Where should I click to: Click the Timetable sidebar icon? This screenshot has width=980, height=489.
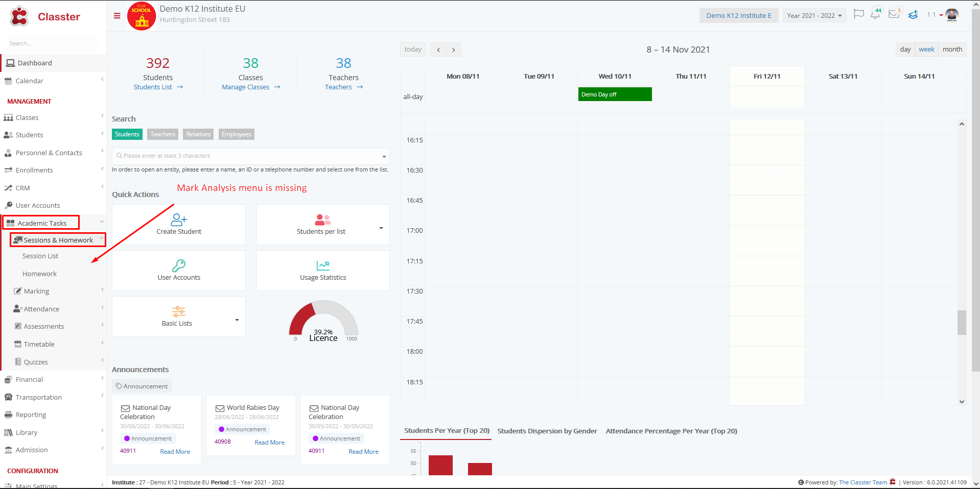click(18, 344)
